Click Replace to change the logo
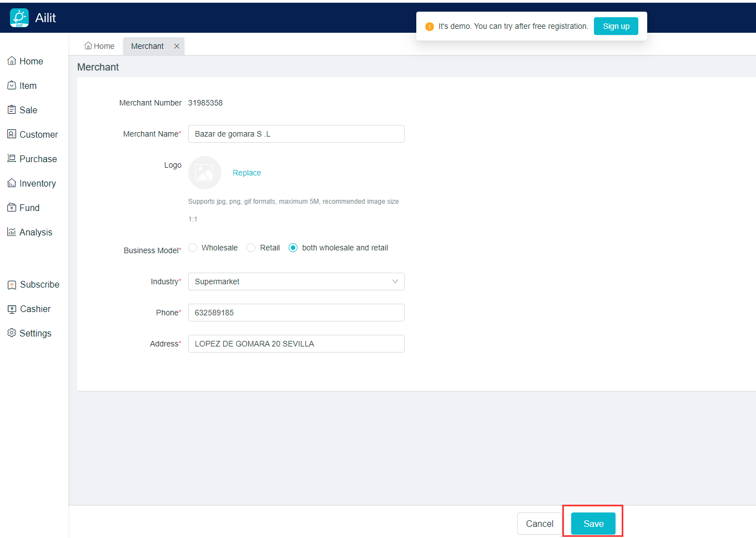The image size is (756, 538). tap(246, 173)
